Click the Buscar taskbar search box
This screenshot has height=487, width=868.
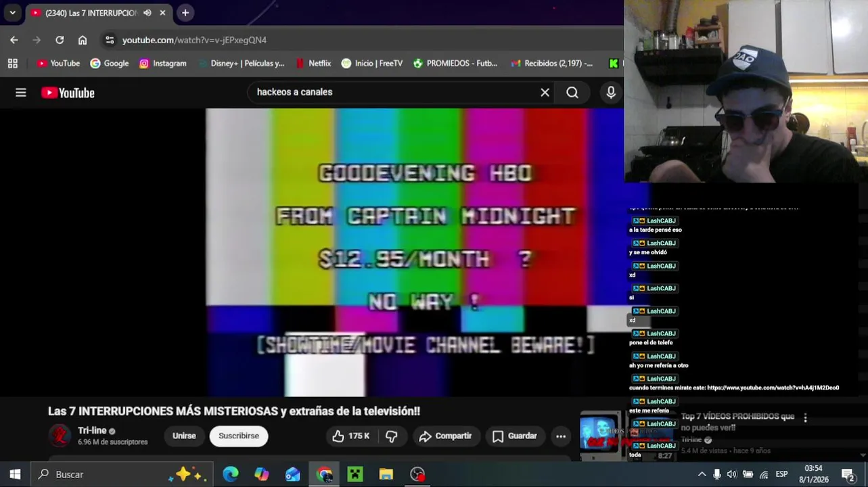(122, 474)
